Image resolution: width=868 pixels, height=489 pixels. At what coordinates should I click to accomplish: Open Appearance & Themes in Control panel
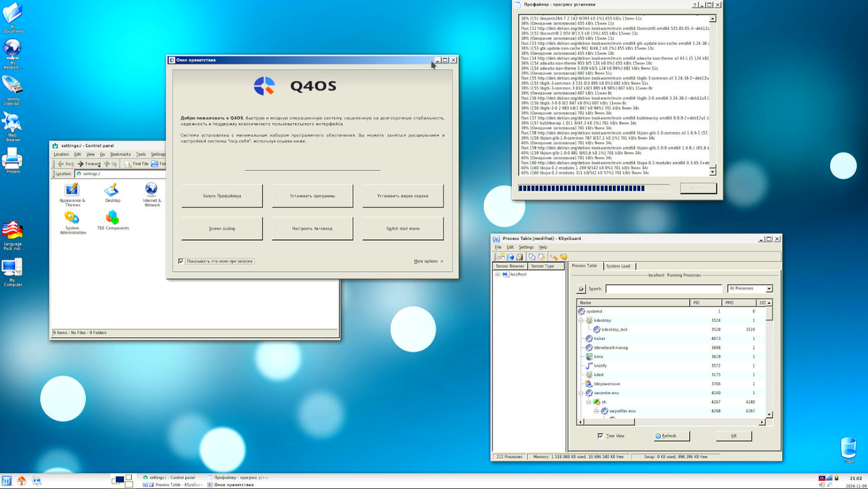[71, 188]
